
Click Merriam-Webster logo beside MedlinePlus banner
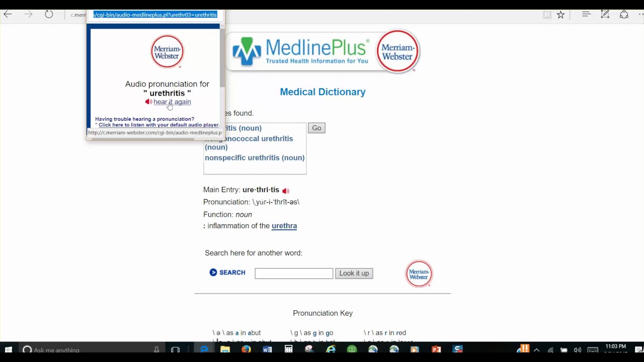click(x=398, y=51)
